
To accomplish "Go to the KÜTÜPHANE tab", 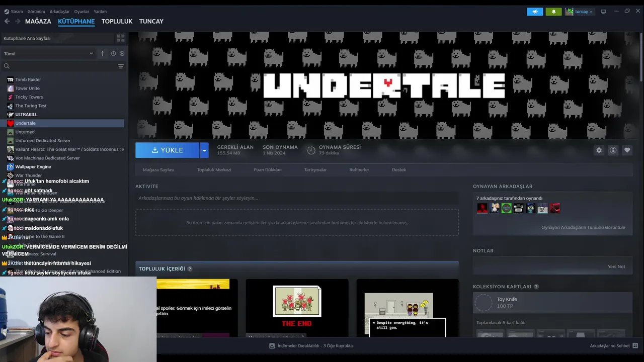I will pos(76,21).
